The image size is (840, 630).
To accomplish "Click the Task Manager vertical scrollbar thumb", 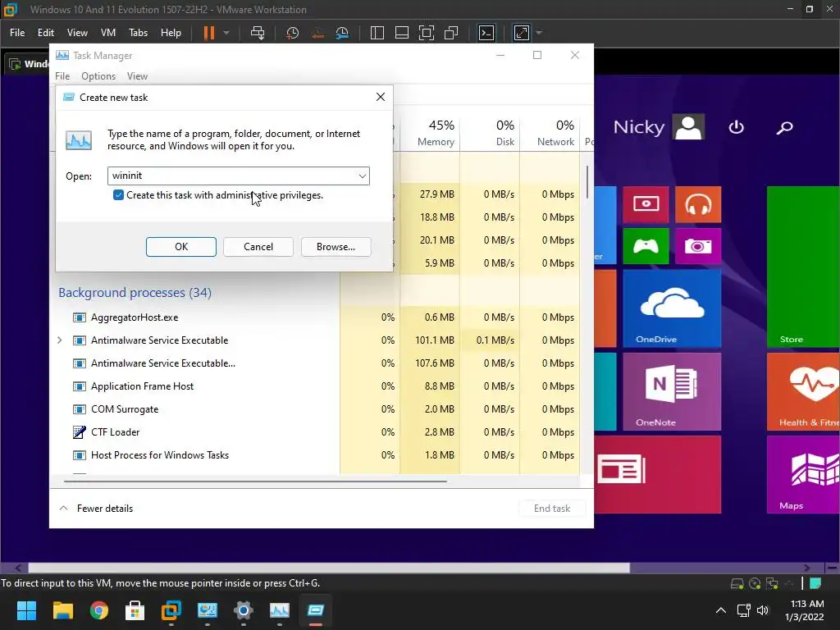I will [x=587, y=182].
